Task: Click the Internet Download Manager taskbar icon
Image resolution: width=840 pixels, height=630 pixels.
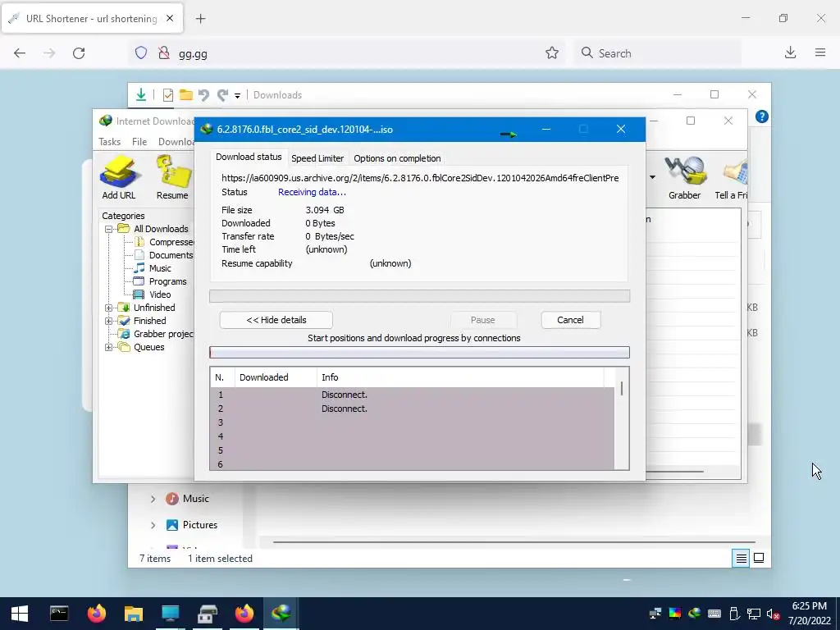Action: point(281,614)
